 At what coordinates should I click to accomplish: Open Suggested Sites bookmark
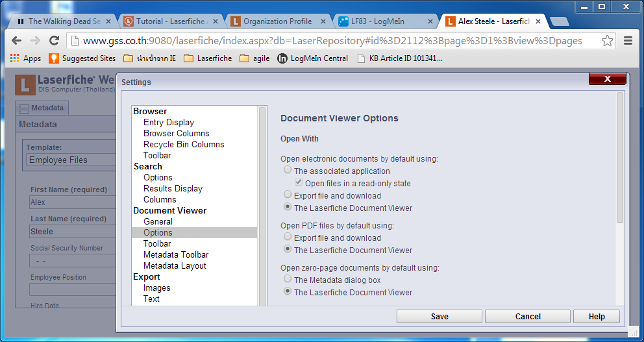click(82, 58)
